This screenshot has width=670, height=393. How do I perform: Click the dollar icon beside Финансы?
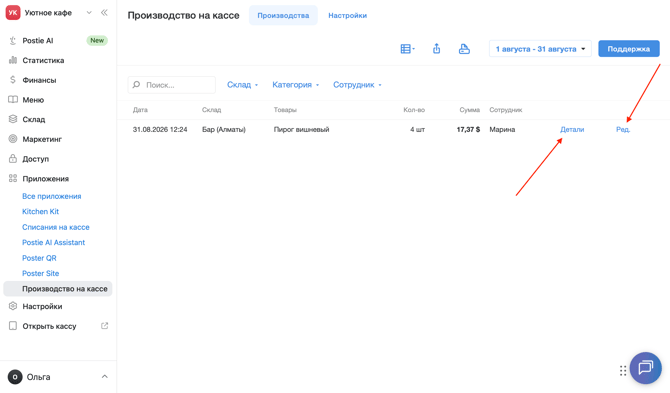[x=13, y=79]
